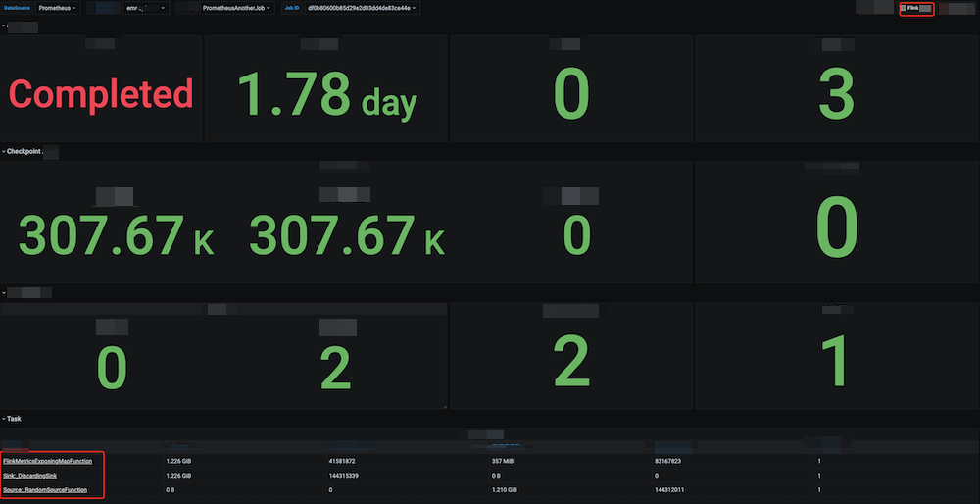The width and height of the screenshot is (980, 504).
Task: Click the 357 MiB table cell
Action: 505,459
